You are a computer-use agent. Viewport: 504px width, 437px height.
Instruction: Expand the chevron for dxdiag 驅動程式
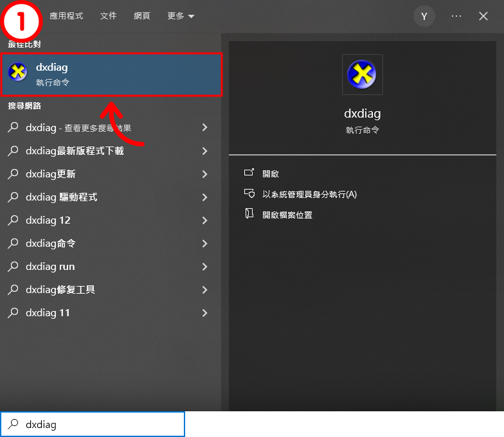pyautogui.click(x=205, y=197)
